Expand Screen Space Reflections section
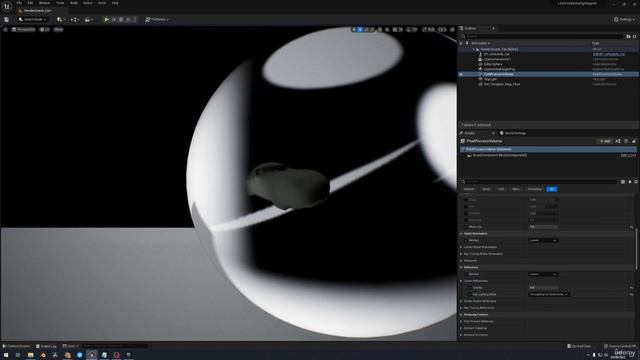The width and height of the screenshot is (640, 360). pos(462,301)
